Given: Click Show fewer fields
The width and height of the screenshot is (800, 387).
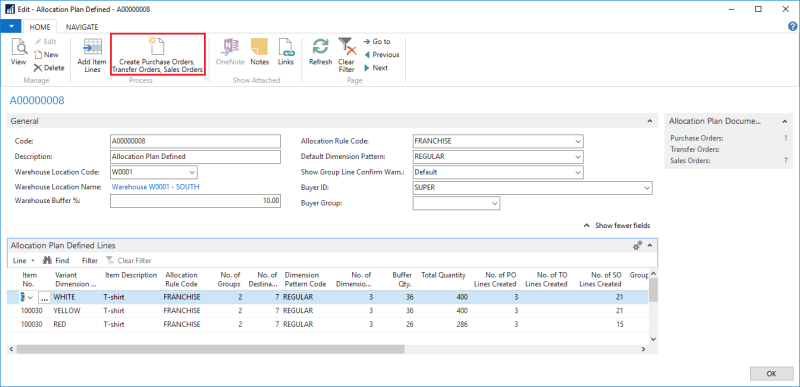Looking at the screenshot, I should coord(617,225).
